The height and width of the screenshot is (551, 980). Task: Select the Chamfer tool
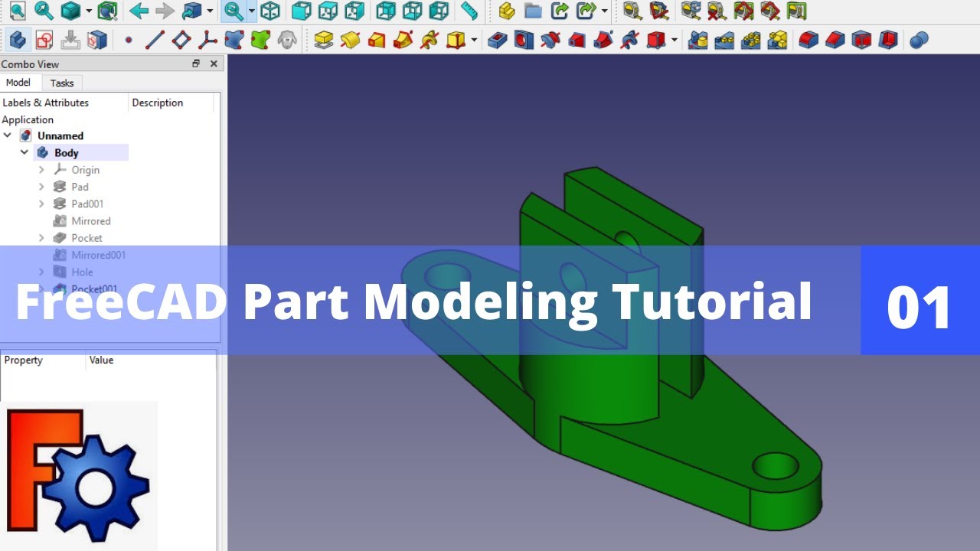[x=835, y=39]
